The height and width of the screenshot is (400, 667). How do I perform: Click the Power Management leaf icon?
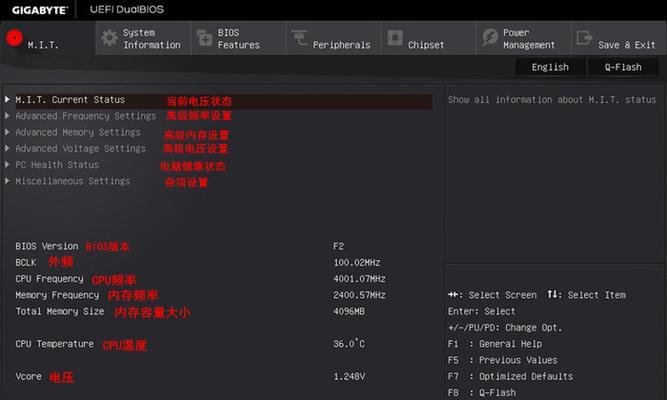click(490, 37)
